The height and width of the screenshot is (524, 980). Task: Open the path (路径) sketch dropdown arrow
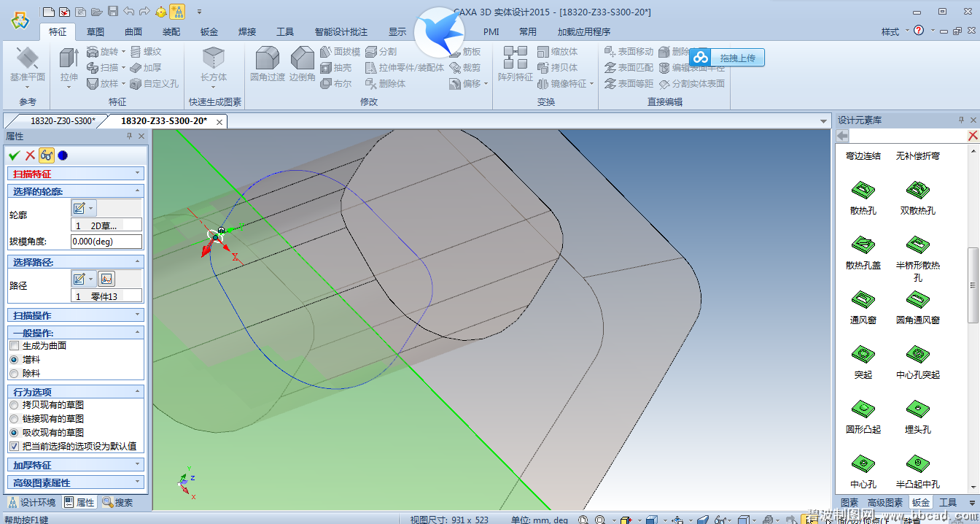(x=91, y=279)
